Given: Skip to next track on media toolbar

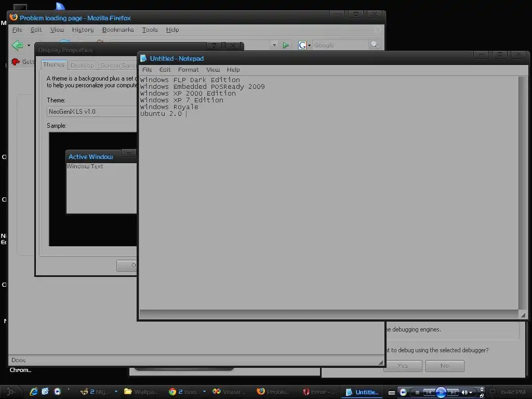Looking at the screenshot, I should tap(453, 393).
